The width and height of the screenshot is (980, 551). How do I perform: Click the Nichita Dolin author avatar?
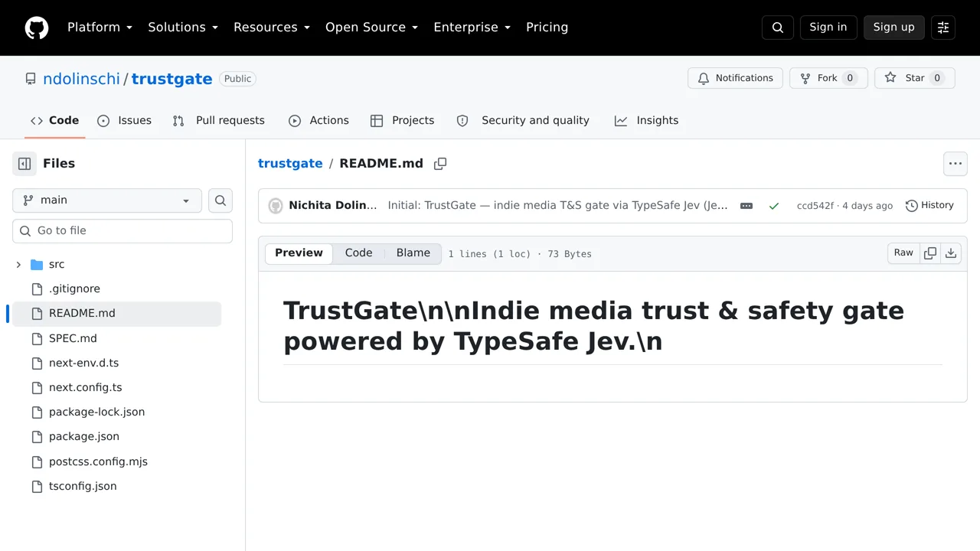pyautogui.click(x=276, y=206)
